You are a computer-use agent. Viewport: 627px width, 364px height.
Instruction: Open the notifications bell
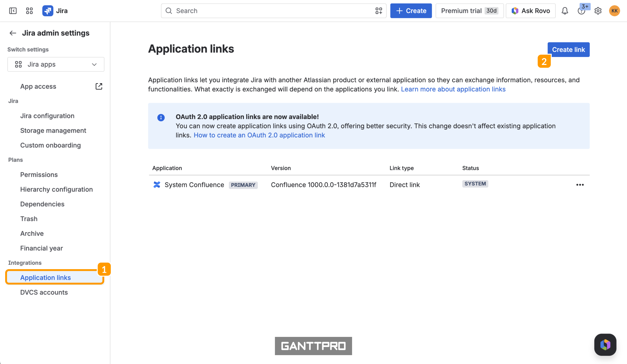tap(565, 11)
